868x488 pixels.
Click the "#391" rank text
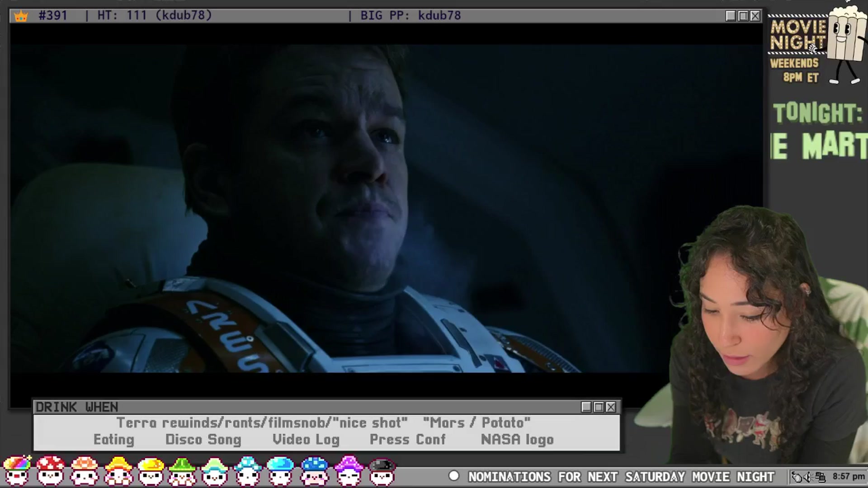point(53,15)
